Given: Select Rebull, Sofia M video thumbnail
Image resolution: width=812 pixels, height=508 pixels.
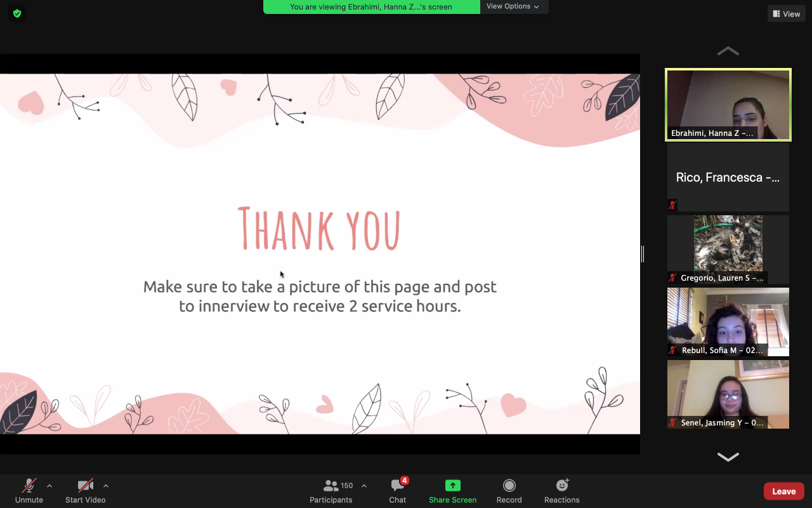Looking at the screenshot, I should click(728, 322).
